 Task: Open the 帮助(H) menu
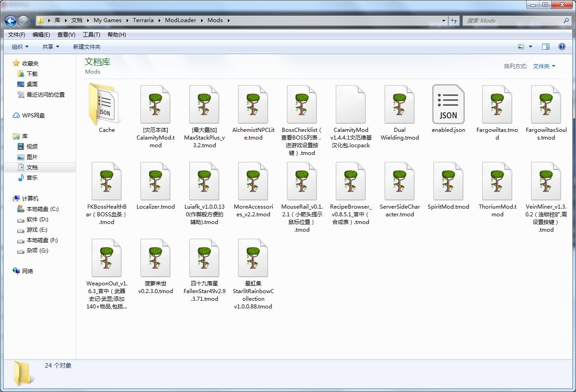(x=117, y=35)
